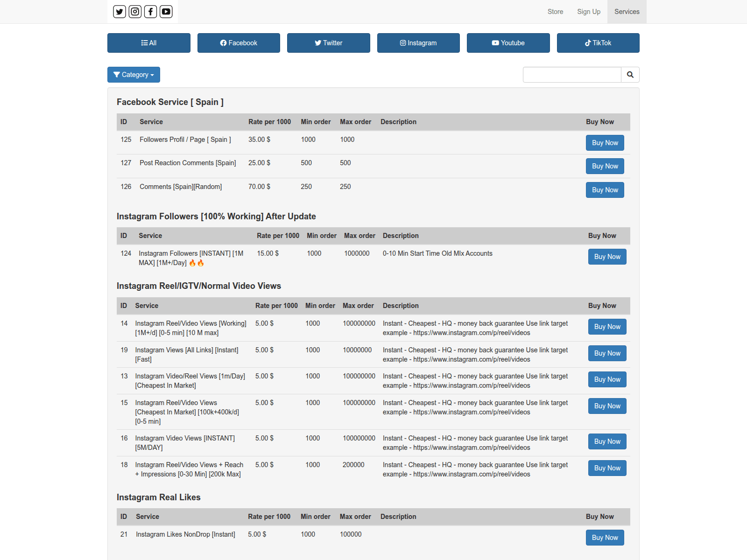Click 'Instagram Video Views [INSTANT] [5M/DAY]' name
This screenshot has width=747, height=560.
(x=185, y=443)
